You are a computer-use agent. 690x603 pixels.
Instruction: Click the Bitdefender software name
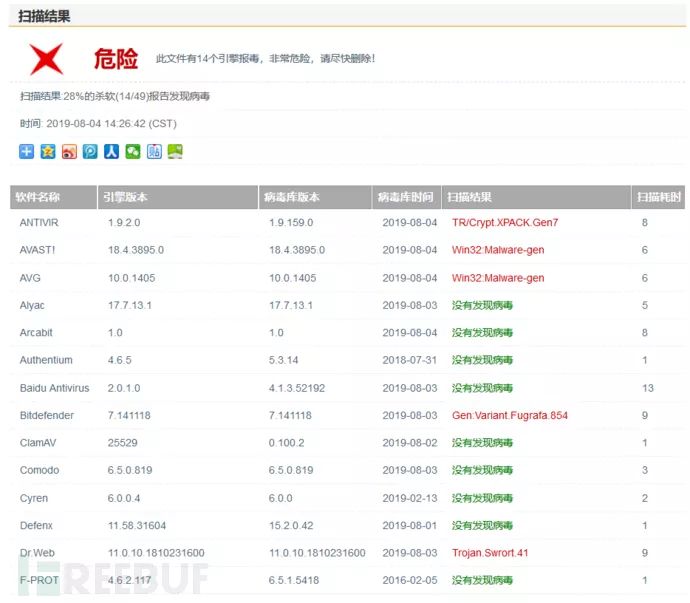point(47,415)
